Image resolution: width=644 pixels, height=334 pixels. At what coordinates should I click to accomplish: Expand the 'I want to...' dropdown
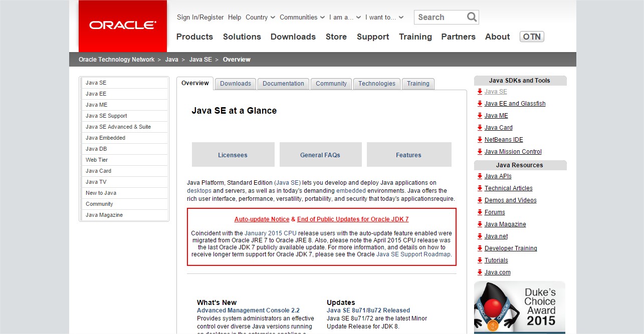click(384, 17)
